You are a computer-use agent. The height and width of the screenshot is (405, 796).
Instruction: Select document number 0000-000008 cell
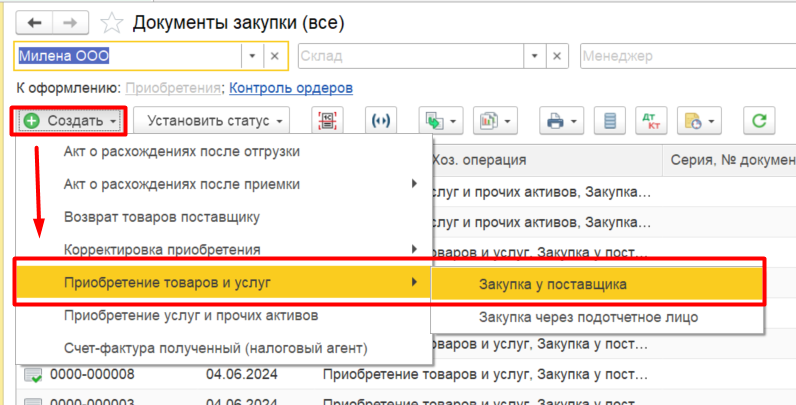[x=92, y=375]
